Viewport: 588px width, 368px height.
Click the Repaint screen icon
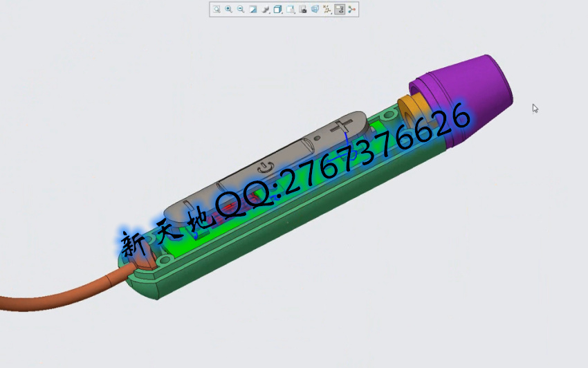pyautogui.click(x=253, y=10)
